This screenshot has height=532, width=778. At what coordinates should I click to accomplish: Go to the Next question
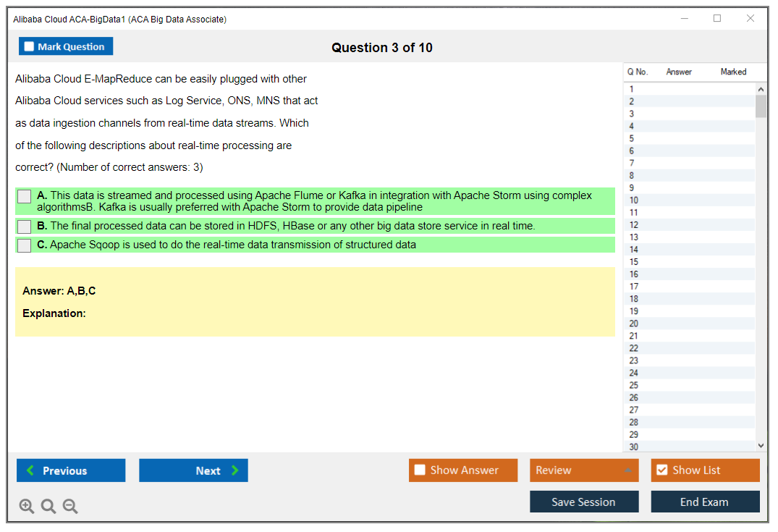coord(193,470)
